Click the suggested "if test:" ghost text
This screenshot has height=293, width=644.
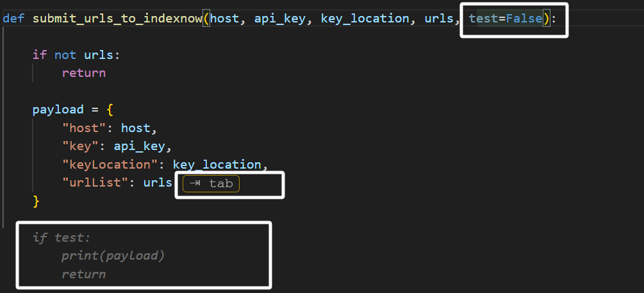62,238
